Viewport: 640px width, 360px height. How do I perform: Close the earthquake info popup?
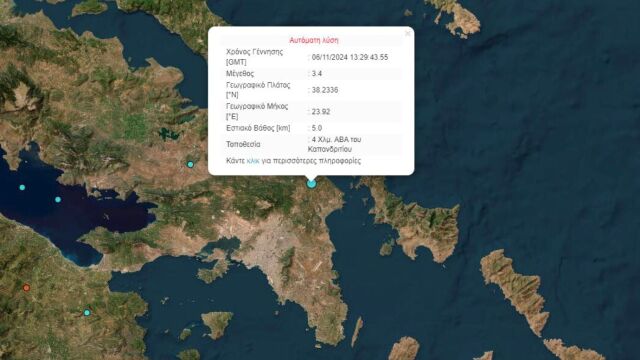pos(407,33)
